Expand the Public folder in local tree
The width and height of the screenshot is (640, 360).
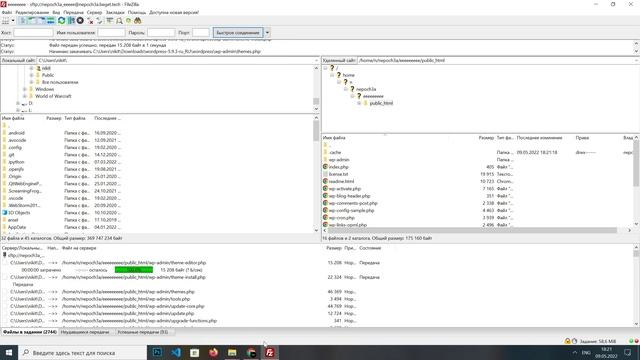pyautogui.click(x=31, y=75)
